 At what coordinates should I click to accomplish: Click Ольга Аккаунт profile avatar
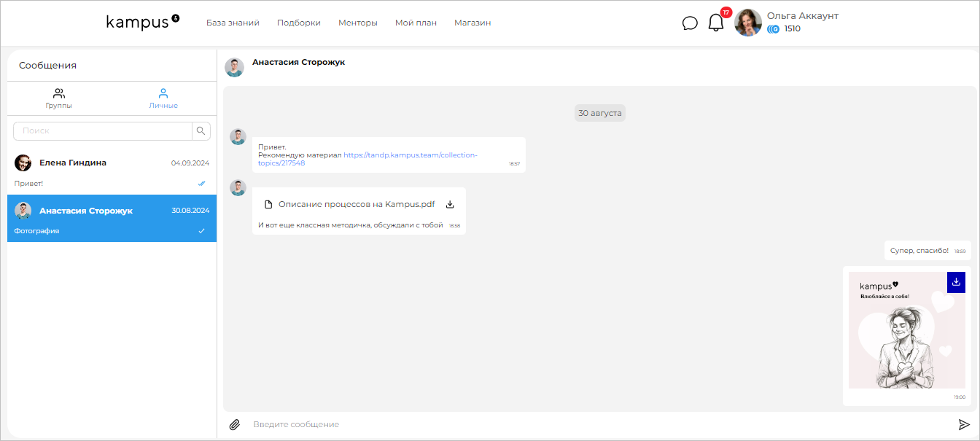coord(747,23)
